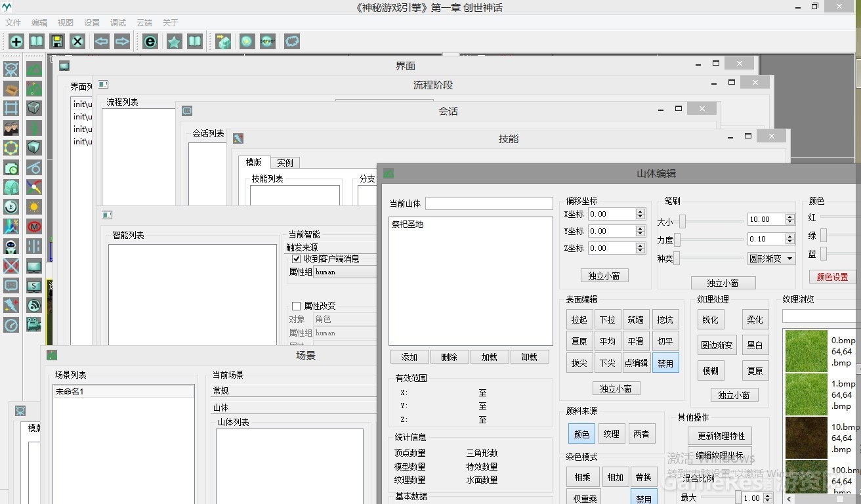Click the '加载' button

pos(490,357)
